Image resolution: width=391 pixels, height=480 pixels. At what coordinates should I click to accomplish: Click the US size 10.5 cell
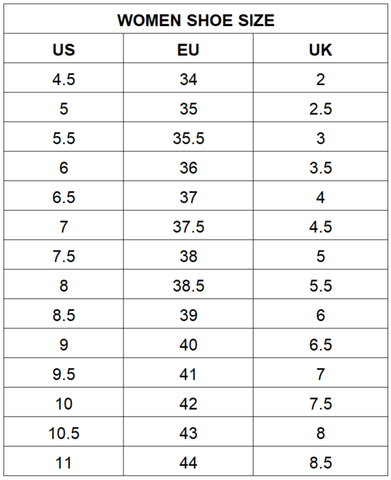[64, 433]
